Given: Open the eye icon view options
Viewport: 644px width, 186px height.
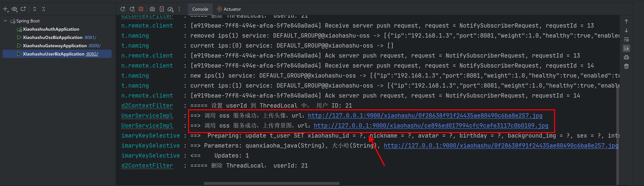Looking at the screenshot, I should [14, 9].
